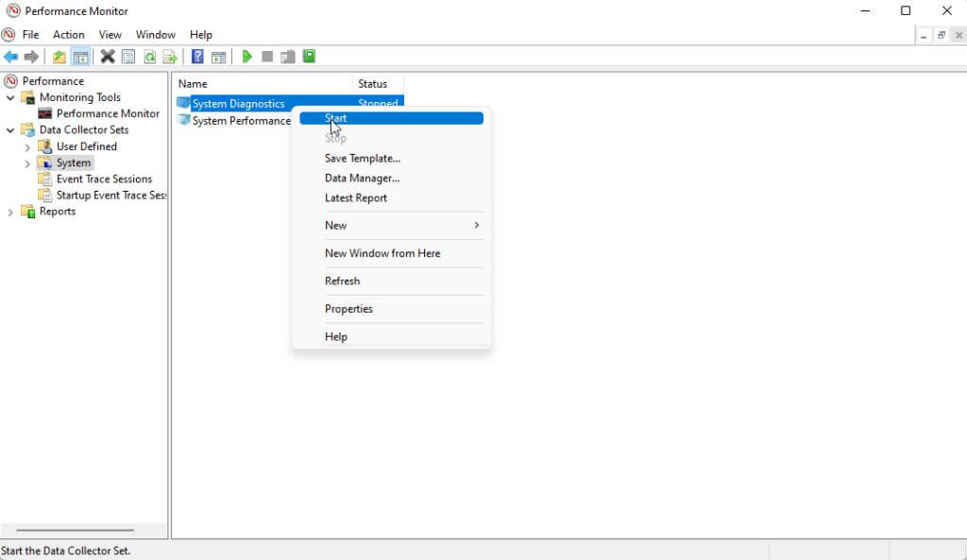Open the View menu
This screenshot has width=967, height=560.
coord(110,35)
